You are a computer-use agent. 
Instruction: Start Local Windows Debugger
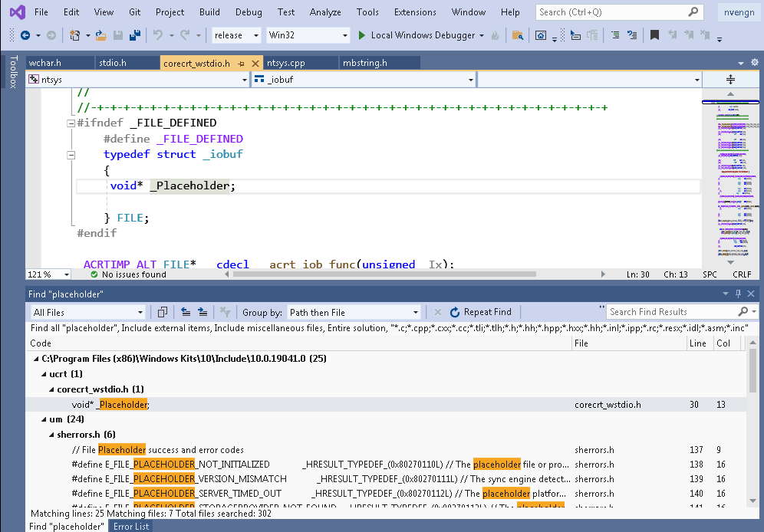[x=417, y=35]
